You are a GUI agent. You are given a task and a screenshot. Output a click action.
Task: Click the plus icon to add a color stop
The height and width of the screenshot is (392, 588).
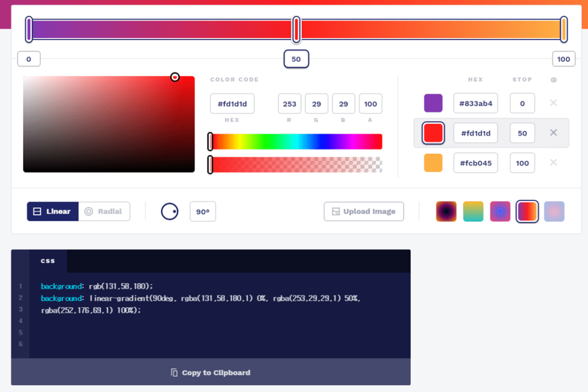pos(554,80)
